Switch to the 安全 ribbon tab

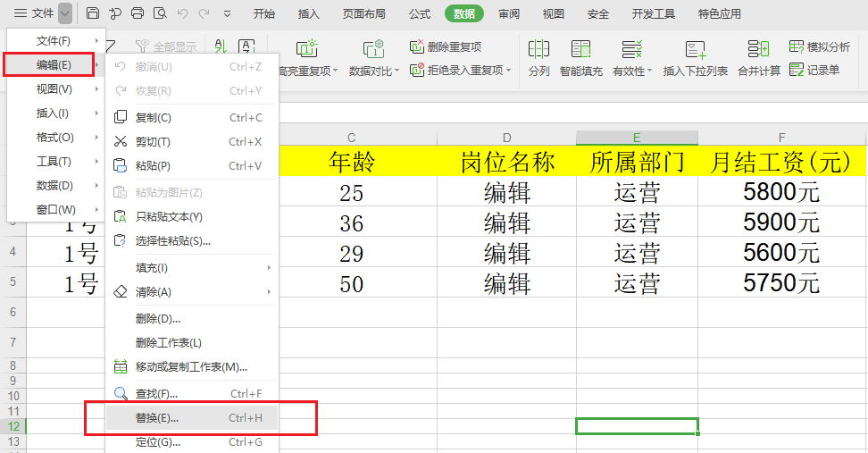coord(597,13)
